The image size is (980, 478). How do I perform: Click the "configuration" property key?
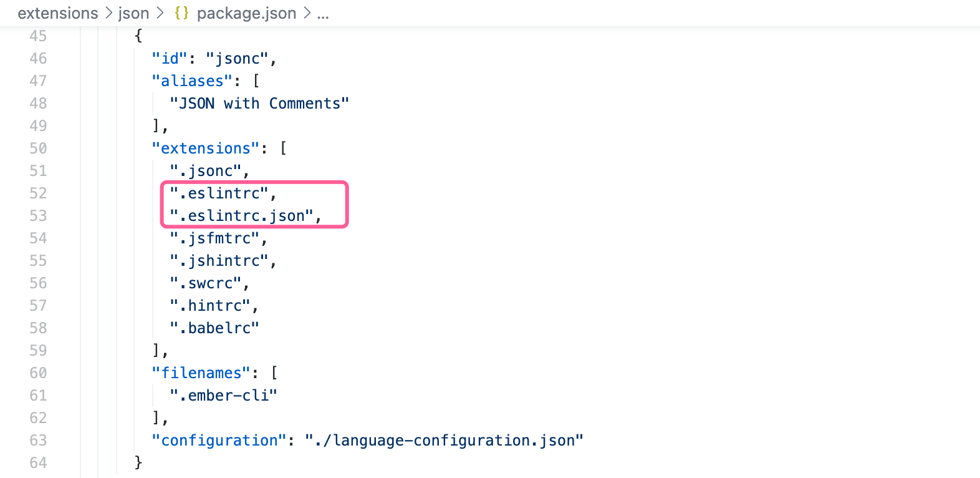click(219, 441)
